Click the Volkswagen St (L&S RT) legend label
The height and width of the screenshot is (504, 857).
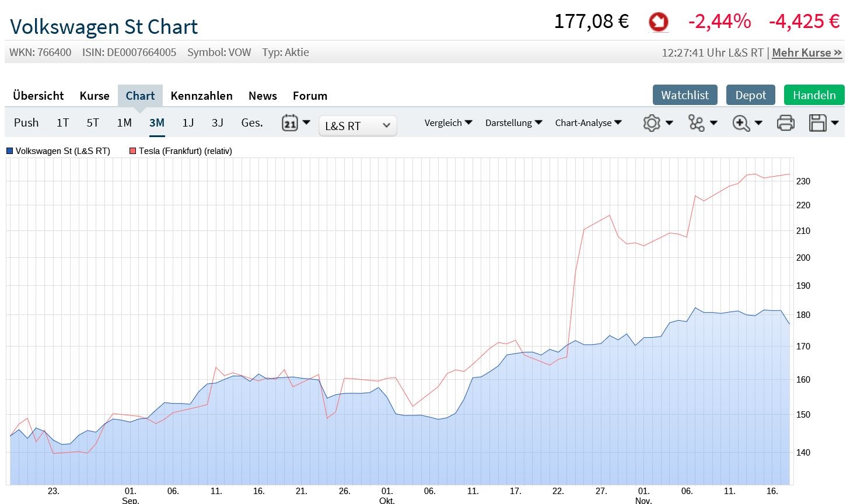tap(63, 151)
